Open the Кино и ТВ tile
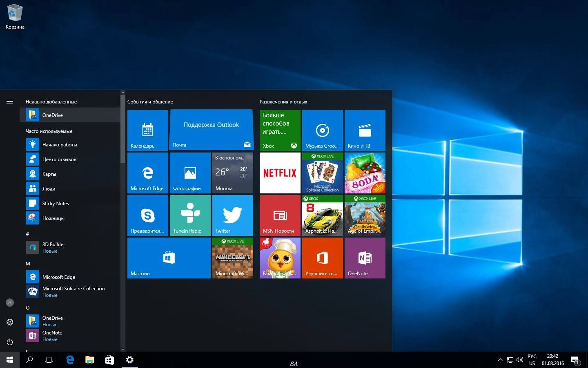This screenshot has height=368, width=588. click(x=365, y=130)
